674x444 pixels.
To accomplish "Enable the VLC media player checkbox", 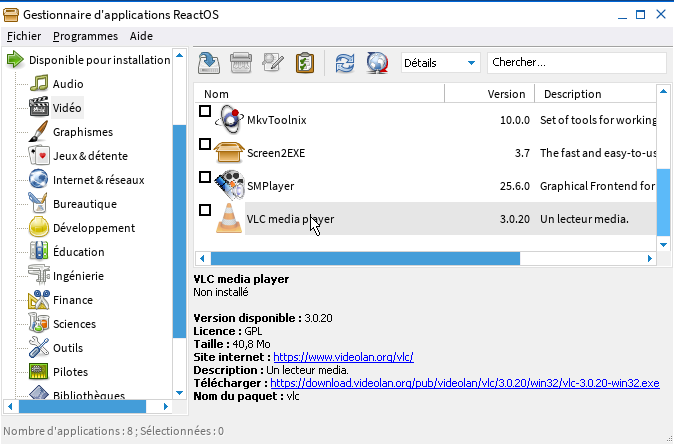I will pyautogui.click(x=205, y=210).
